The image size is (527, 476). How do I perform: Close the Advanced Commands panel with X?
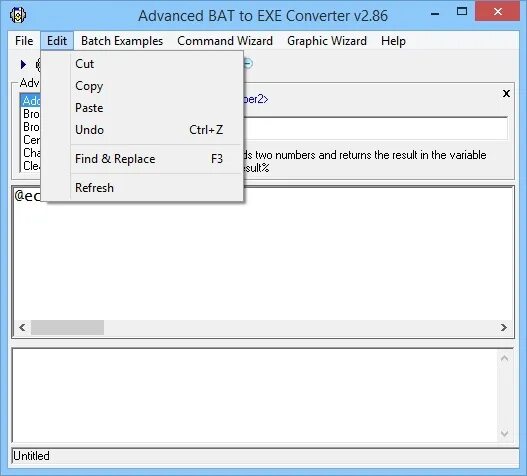tap(506, 93)
